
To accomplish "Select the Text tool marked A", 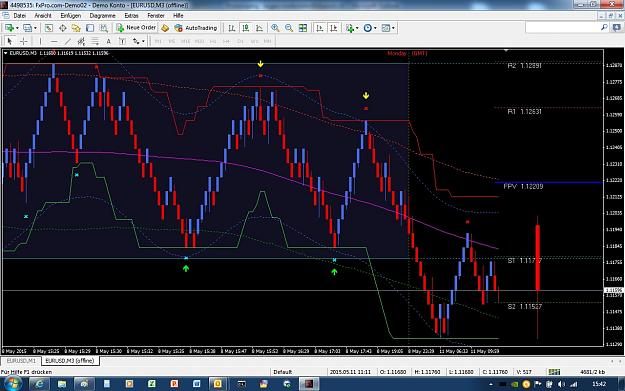I will 108,41.
